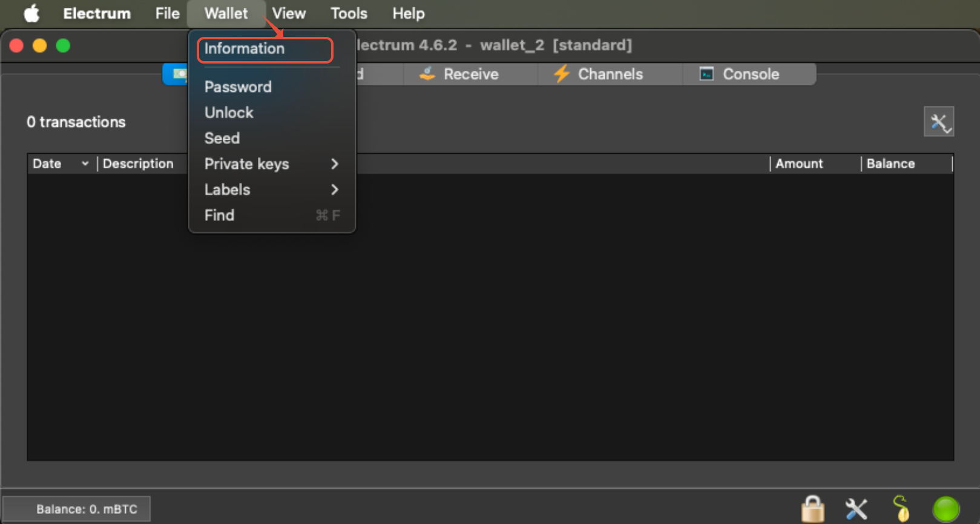Open the Electrum application menu
Viewport: 980px width, 524px height.
97,13
